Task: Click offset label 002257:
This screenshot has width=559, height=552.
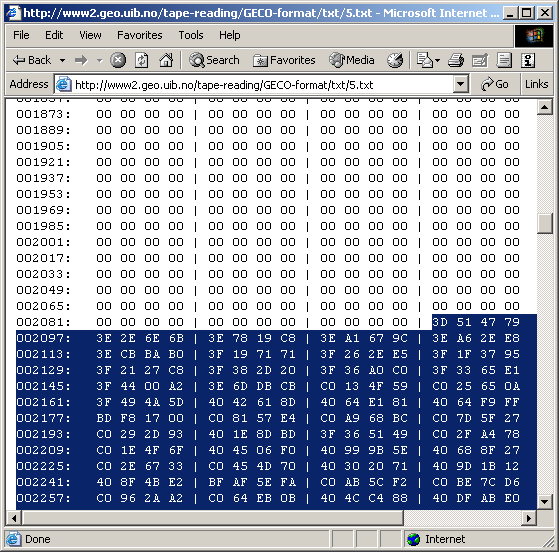Action: 43,498
